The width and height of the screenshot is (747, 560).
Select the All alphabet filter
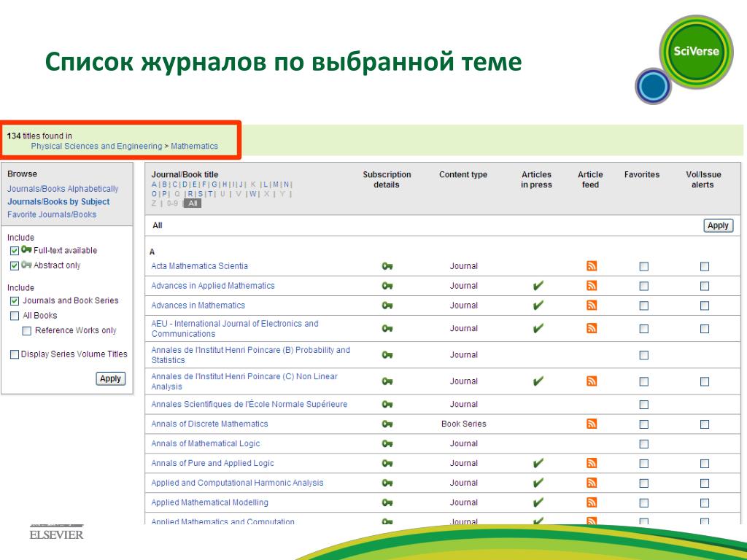(193, 203)
